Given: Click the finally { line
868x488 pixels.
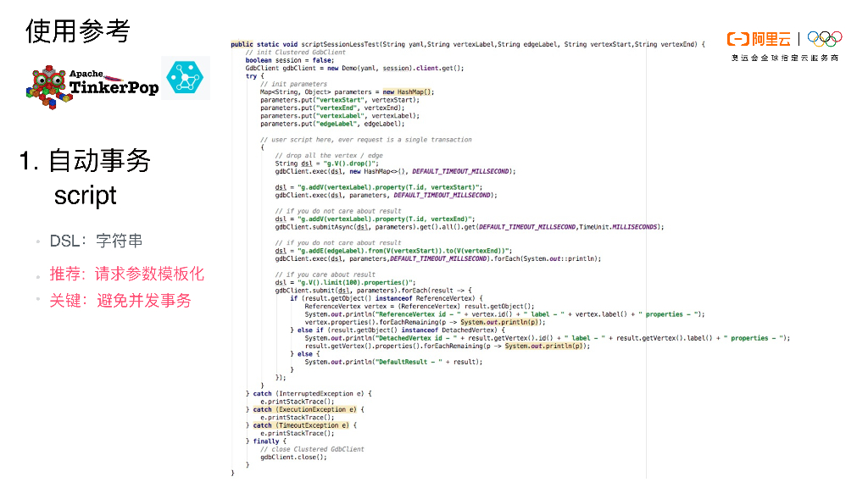Looking at the screenshot, I should click(266, 441).
